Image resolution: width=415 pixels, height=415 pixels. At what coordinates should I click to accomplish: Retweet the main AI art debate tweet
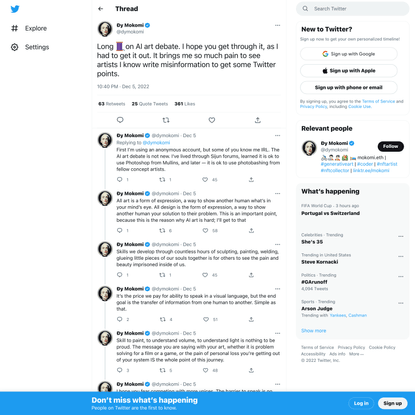(x=166, y=120)
